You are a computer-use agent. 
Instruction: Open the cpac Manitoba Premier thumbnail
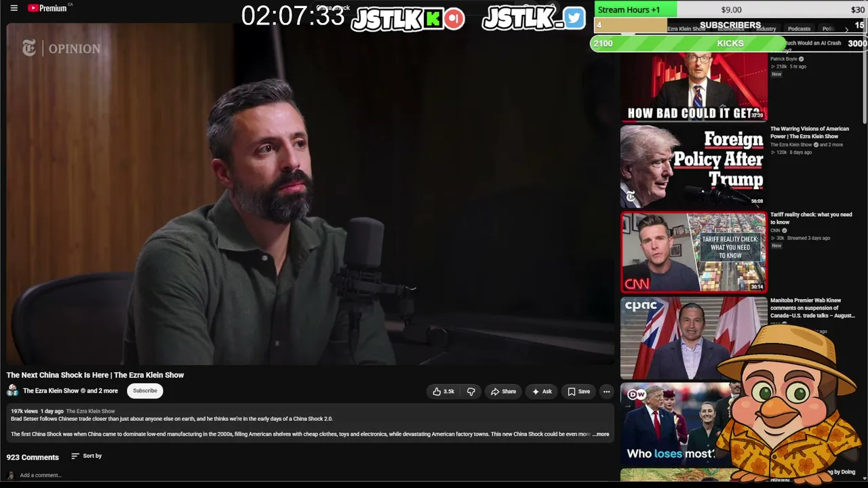[x=694, y=338]
